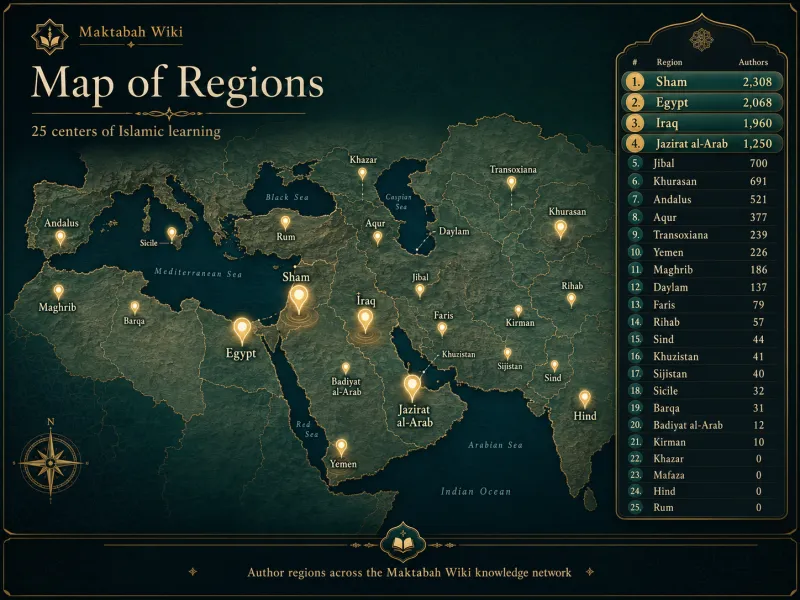The height and width of the screenshot is (600, 800).
Task: Select the Hind map pin
Action: click(x=585, y=399)
